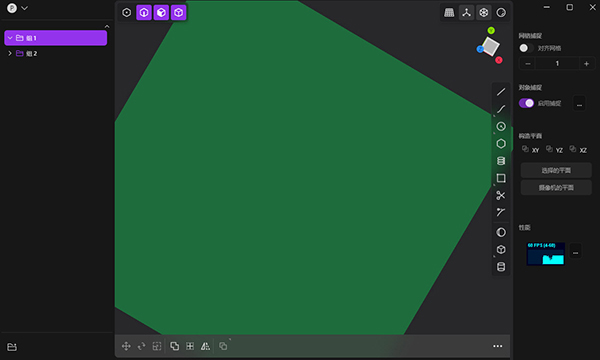Enable solid selection mode cube icon
The height and width of the screenshot is (360, 600).
pyautogui.click(x=179, y=13)
